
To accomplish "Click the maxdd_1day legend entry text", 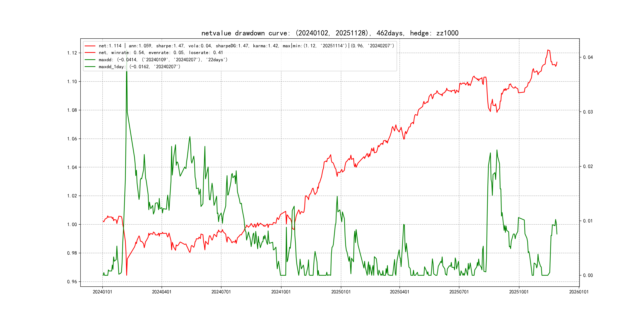I will pyautogui.click(x=139, y=67).
